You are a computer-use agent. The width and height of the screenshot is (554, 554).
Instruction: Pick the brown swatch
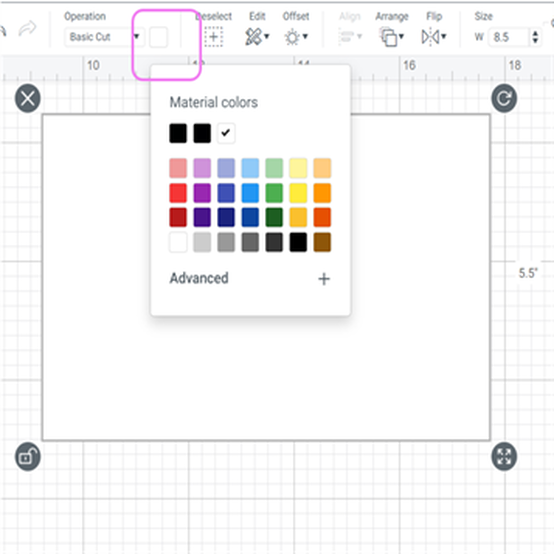(x=322, y=242)
